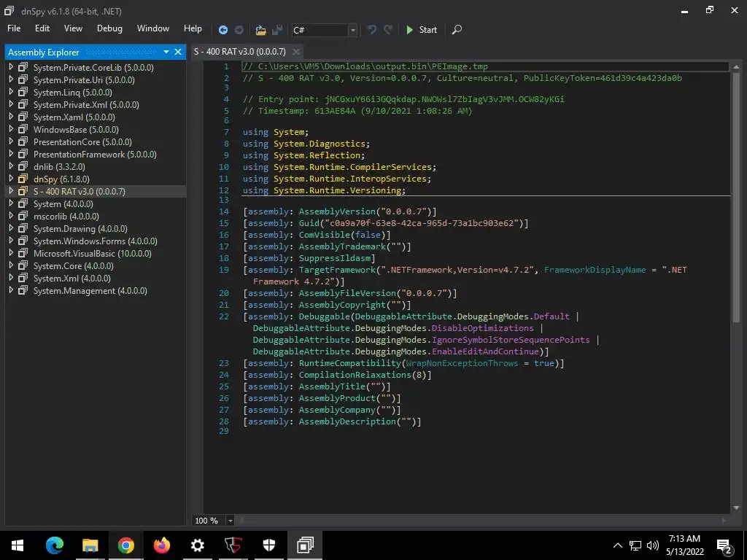The width and height of the screenshot is (747, 560).
Task: Click the Open file folder icon
Action: tap(260, 30)
